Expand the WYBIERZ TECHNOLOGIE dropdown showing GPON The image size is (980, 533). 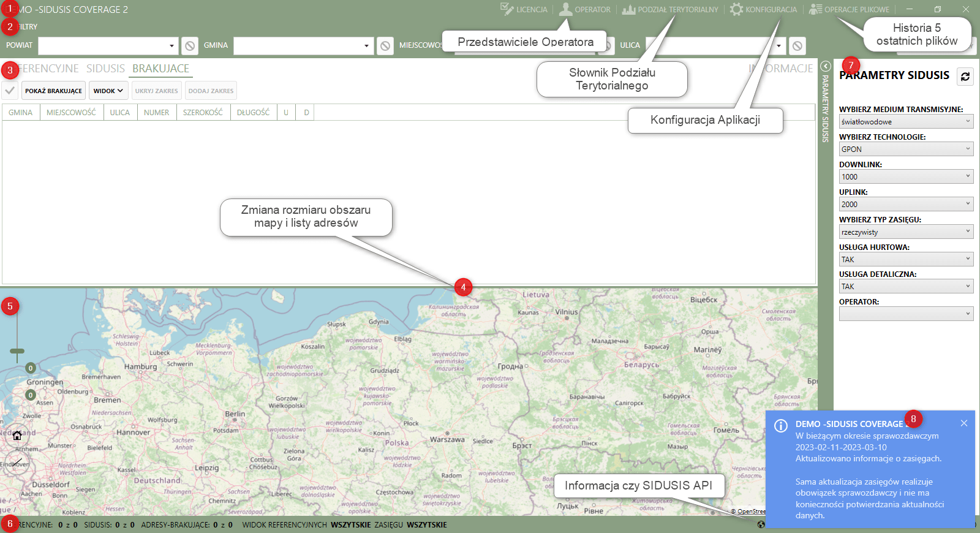tap(906, 149)
